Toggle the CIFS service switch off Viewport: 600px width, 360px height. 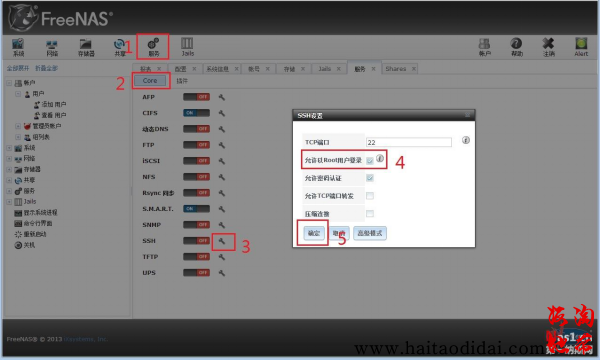(196, 113)
